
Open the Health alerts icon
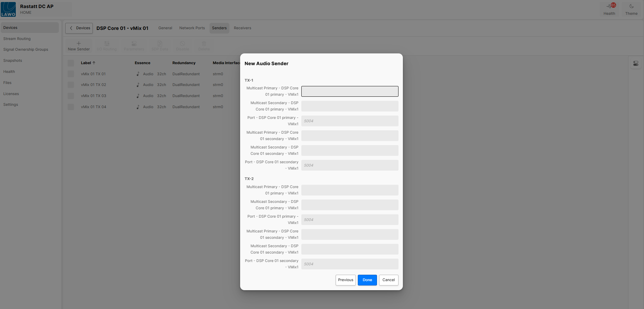point(609,6)
